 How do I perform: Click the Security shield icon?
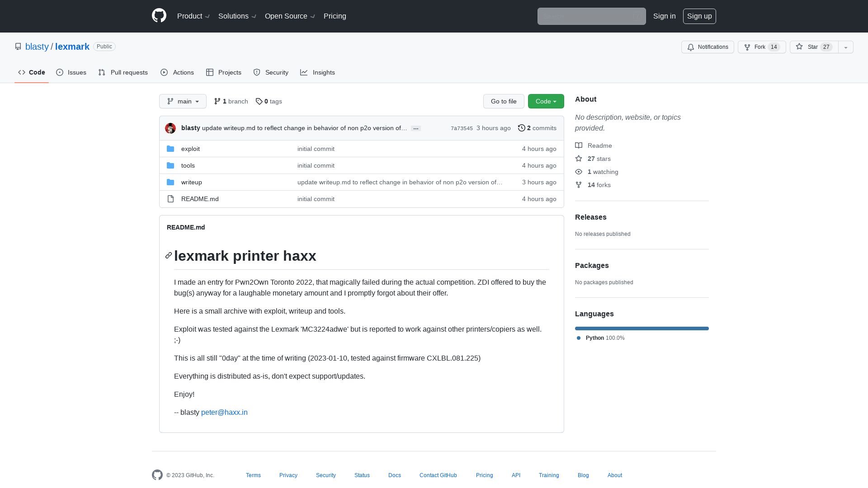(x=257, y=72)
